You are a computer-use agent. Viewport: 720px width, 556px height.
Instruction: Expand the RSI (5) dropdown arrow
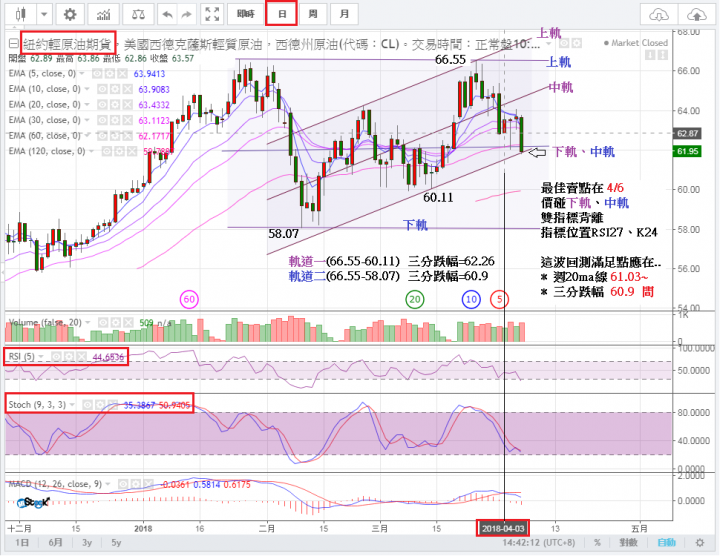(x=41, y=357)
